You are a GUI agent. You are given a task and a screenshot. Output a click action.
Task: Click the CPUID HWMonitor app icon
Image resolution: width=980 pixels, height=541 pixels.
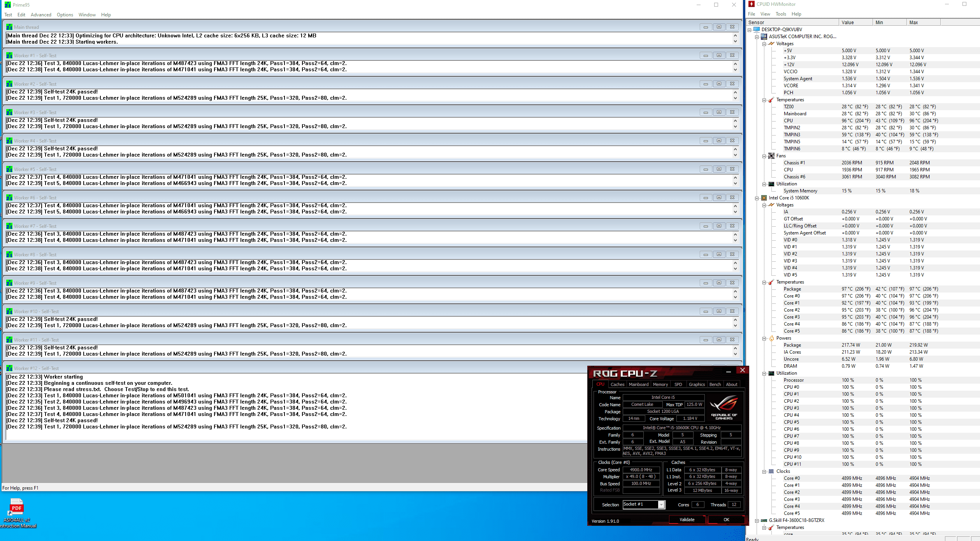752,4
